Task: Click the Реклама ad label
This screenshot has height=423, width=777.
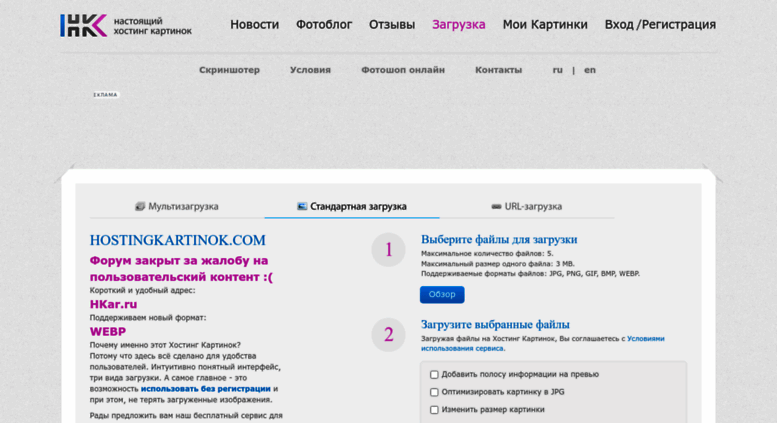Action: [106, 95]
